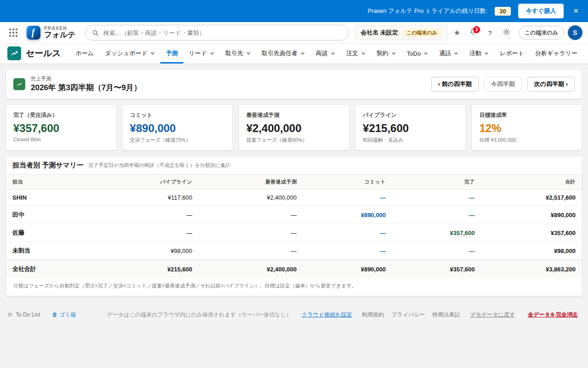Go to 次の四半期
588x368 pixels.
pos(551,84)
